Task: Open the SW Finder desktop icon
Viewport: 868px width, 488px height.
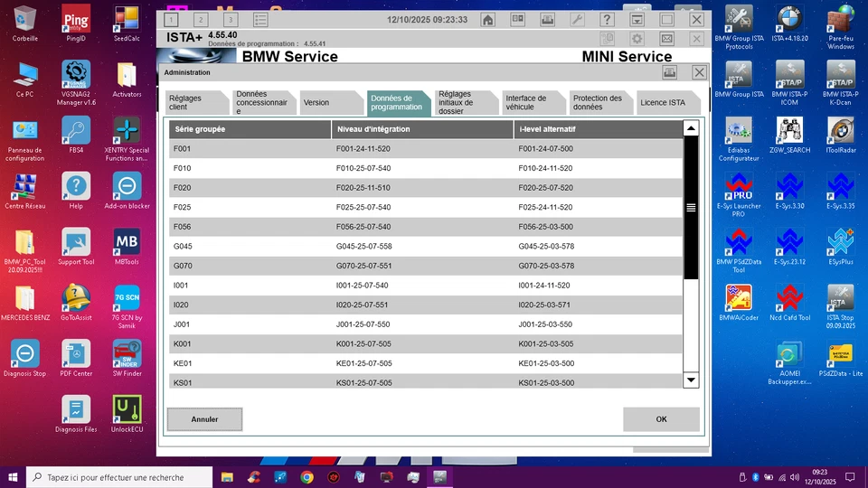Action: (127, 358)
